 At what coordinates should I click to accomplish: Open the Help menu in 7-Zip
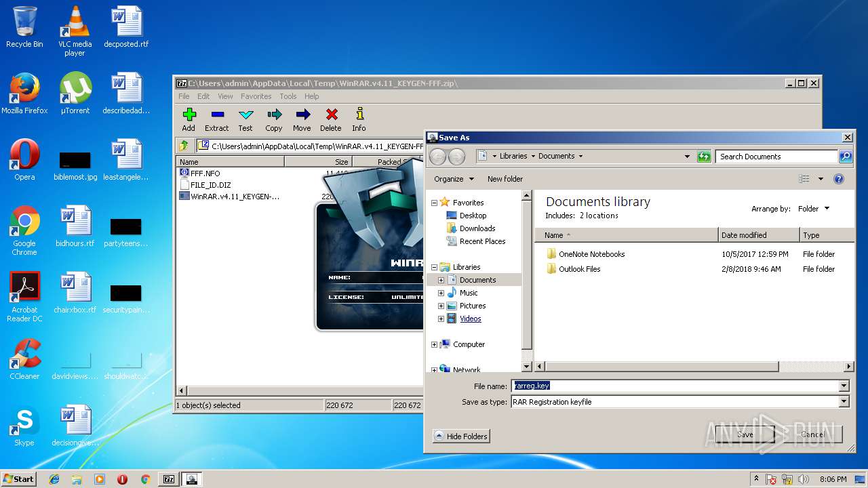(311, 96)
